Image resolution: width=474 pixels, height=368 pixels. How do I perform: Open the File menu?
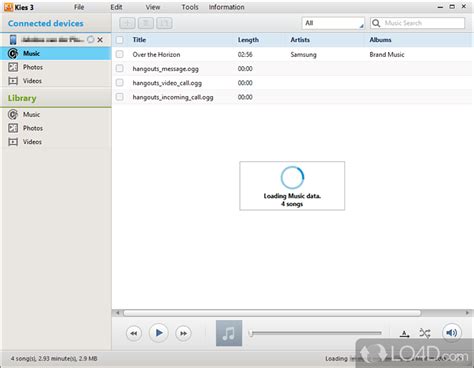coord(79,7)
